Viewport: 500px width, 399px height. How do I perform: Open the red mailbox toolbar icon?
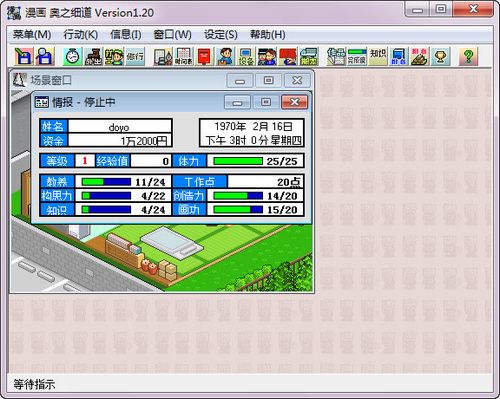pos(204,56)
